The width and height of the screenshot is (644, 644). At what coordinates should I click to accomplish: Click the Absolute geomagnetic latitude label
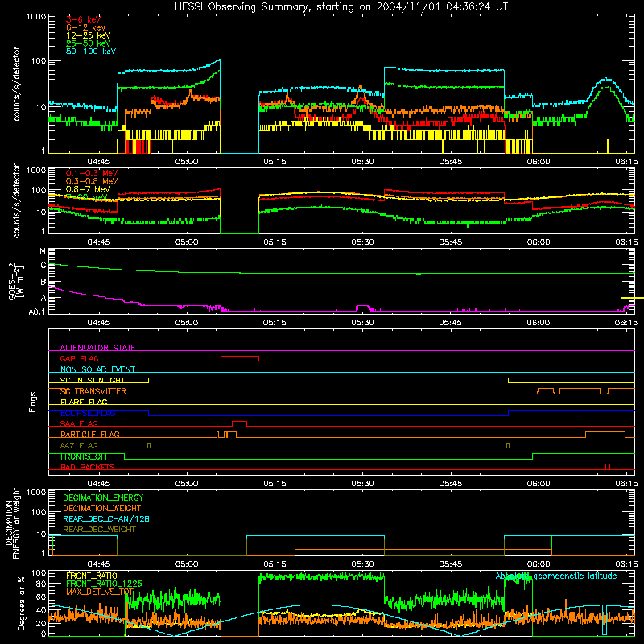[556, 576]
